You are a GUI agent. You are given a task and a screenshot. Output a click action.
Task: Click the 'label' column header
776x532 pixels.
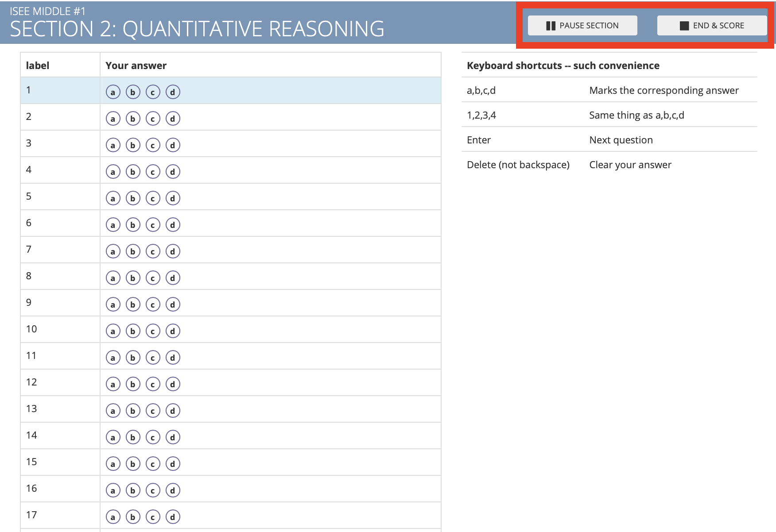(x=60, y=65)
